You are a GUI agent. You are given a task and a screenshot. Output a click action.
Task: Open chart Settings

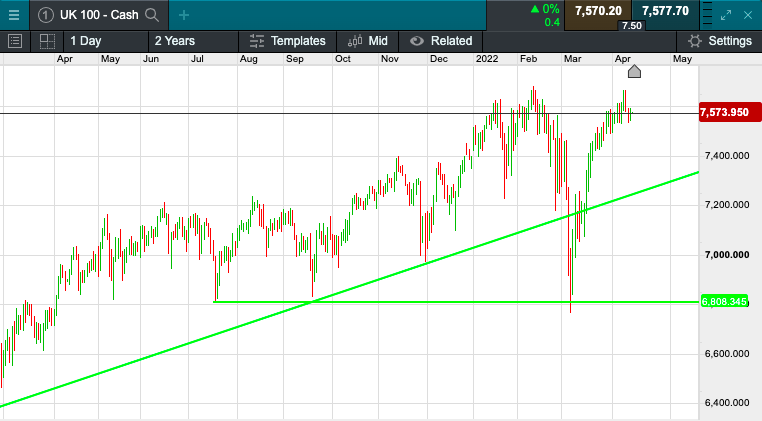click(720, 41)
